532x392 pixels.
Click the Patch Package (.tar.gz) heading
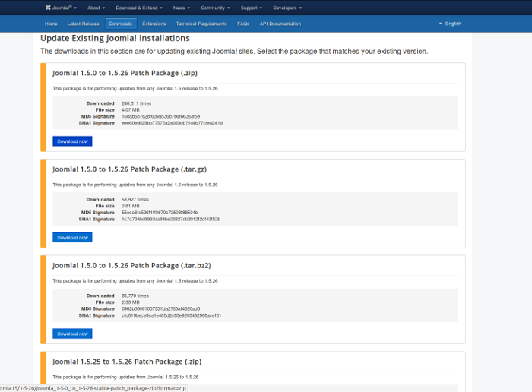(x=129, y=169)
